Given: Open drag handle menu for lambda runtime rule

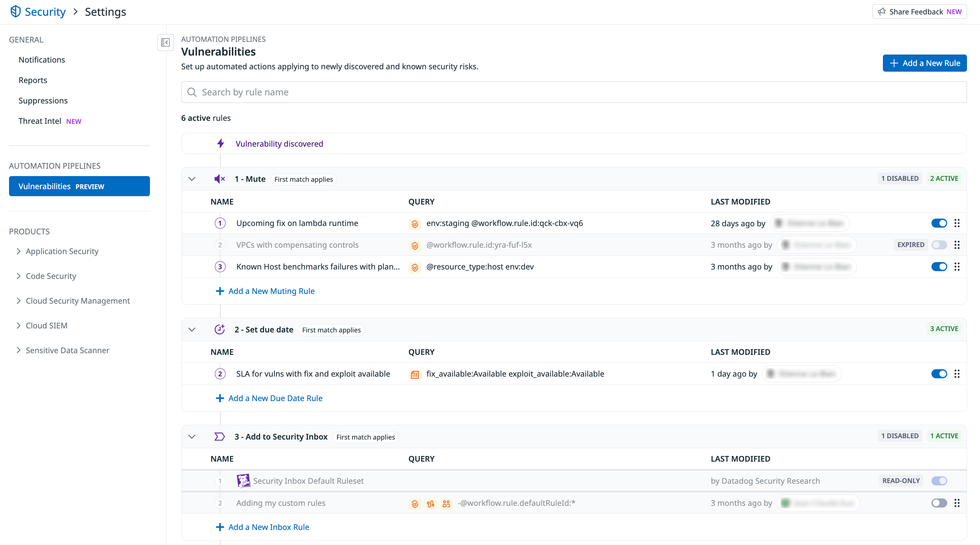Looking at the screenshot, I should coord(957,223).
